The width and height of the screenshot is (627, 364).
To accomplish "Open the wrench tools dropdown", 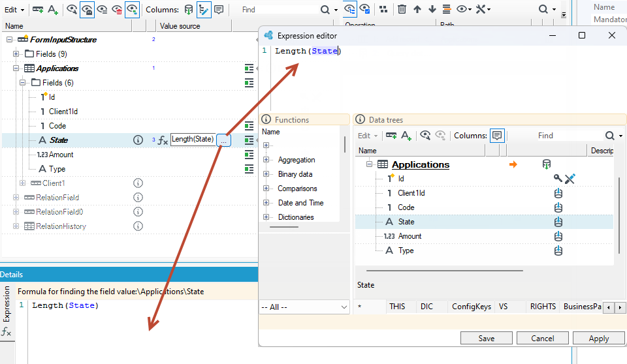I will pos(483,10).
